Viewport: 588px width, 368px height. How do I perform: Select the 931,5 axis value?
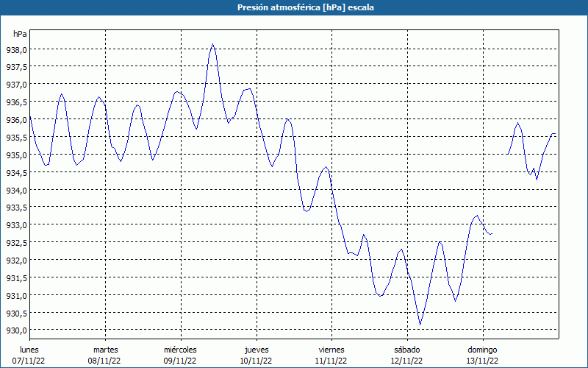(x=16, y=278)
